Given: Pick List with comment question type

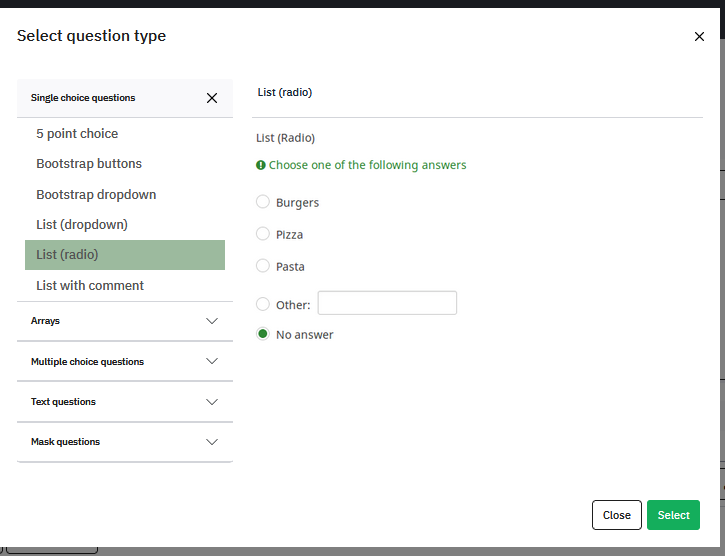Looking at the screenshot, I should coord(90,286).
